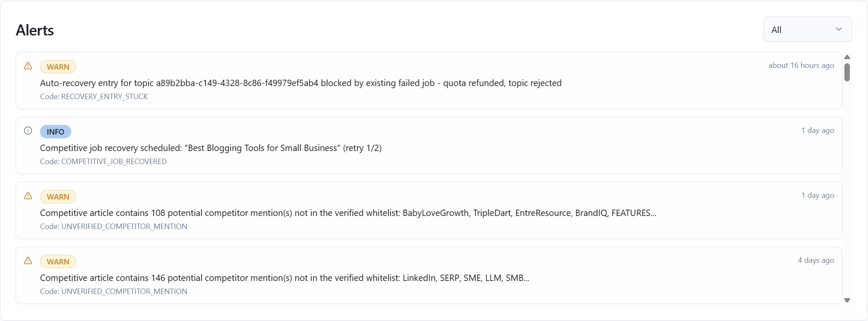Expand the UNVERIFIED_COMPETITOR_MENTION alert from 1 day ago
868x321 pixels.
click(429, 210)
